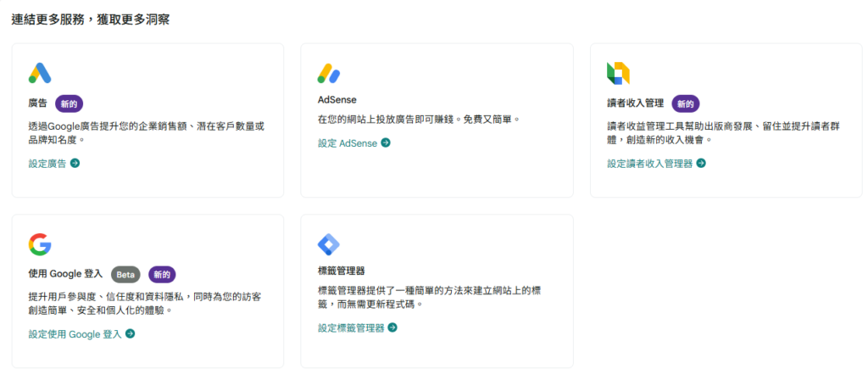The height and width of the screenshot is (369, 868).
Task: Click the arrow icon next to 設定廣告
Action: tap(75, 163)
